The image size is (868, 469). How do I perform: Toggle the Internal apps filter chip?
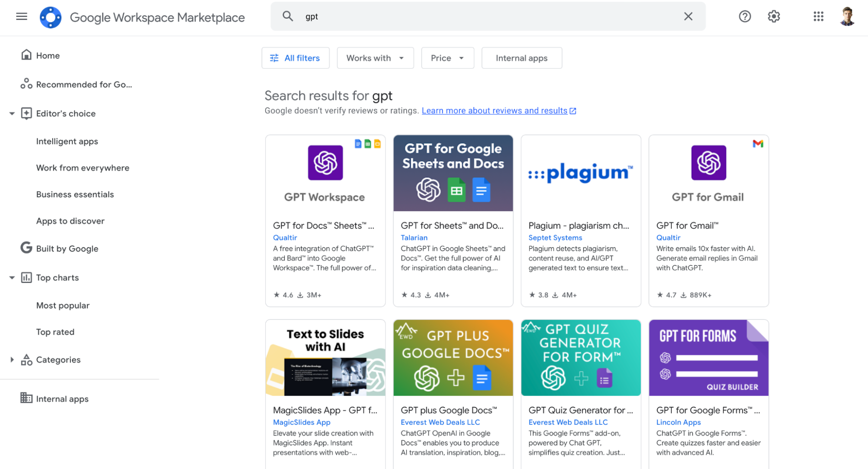521,58
